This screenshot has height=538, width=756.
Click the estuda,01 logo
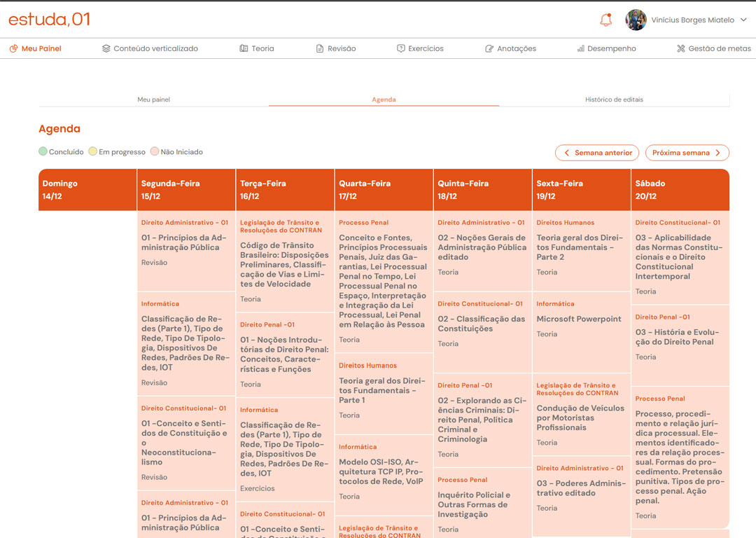coord(49,20)
